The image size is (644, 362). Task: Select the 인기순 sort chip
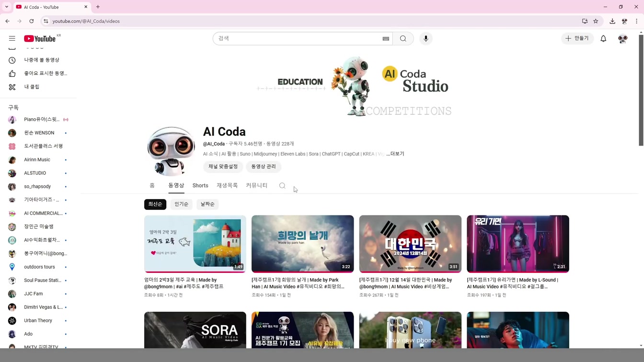181,204
